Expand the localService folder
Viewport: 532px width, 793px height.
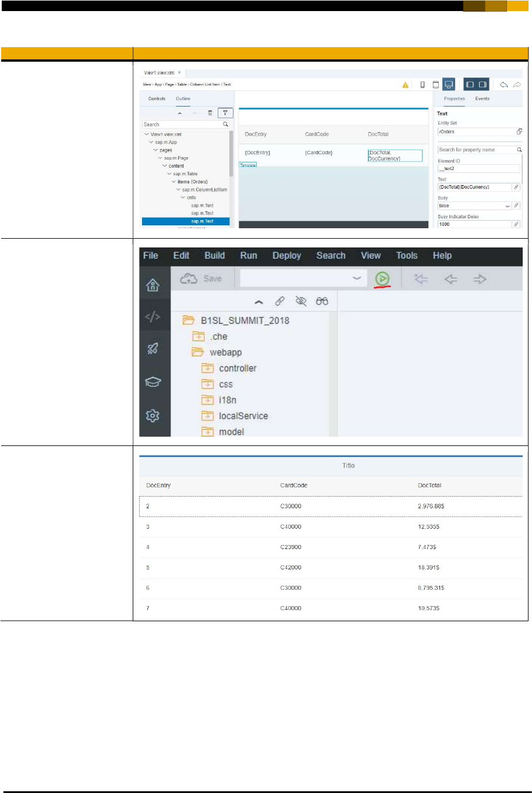(x=208, y=416)
